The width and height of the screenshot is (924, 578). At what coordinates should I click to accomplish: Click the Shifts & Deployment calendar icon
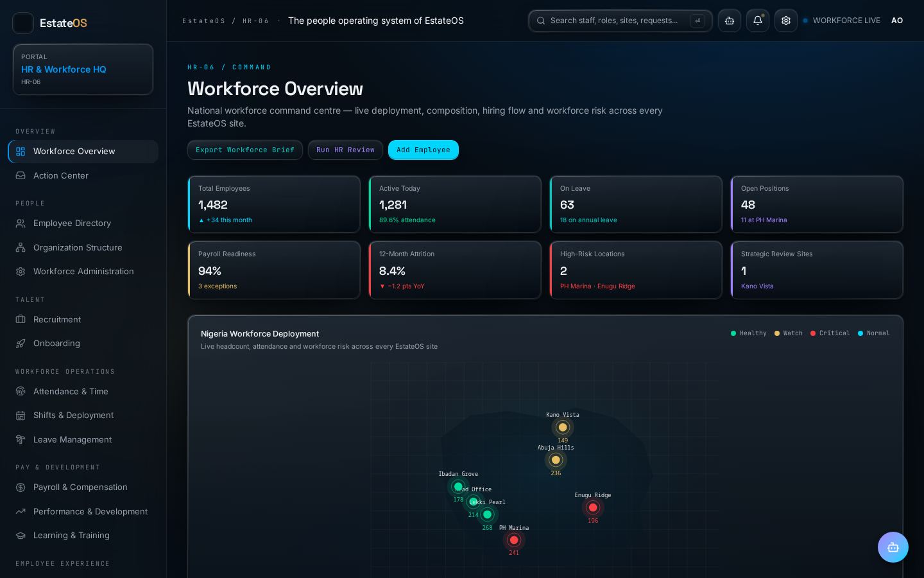coord(21,416)
